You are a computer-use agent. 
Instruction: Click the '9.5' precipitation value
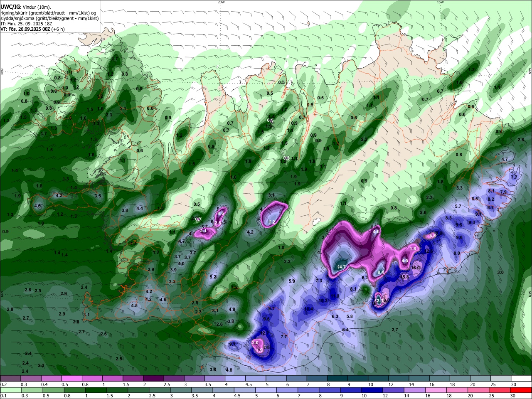459,225
